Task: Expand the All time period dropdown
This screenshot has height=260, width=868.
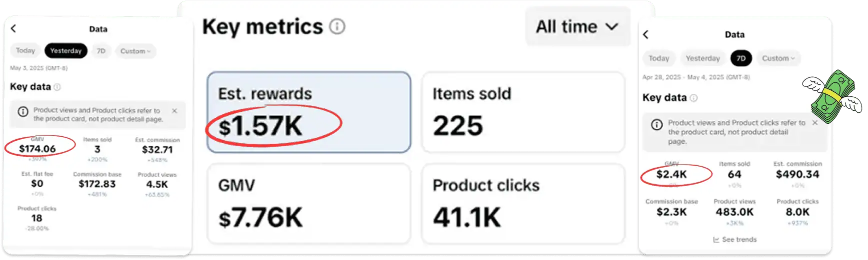Action: [x=577, y=27]
